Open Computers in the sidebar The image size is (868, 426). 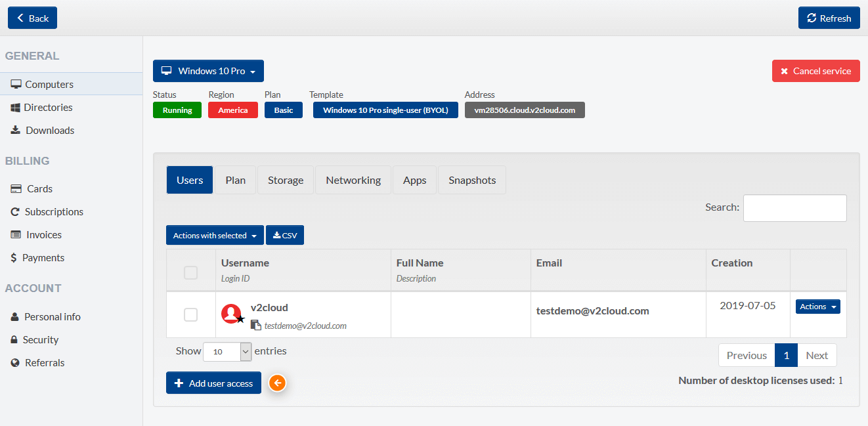click(x=71, y=84)
